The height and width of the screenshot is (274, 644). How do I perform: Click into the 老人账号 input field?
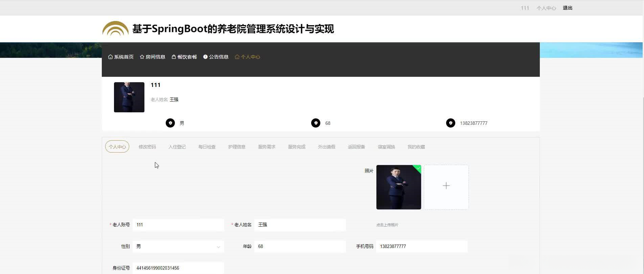pyautogui.click(x=178, y=225)
